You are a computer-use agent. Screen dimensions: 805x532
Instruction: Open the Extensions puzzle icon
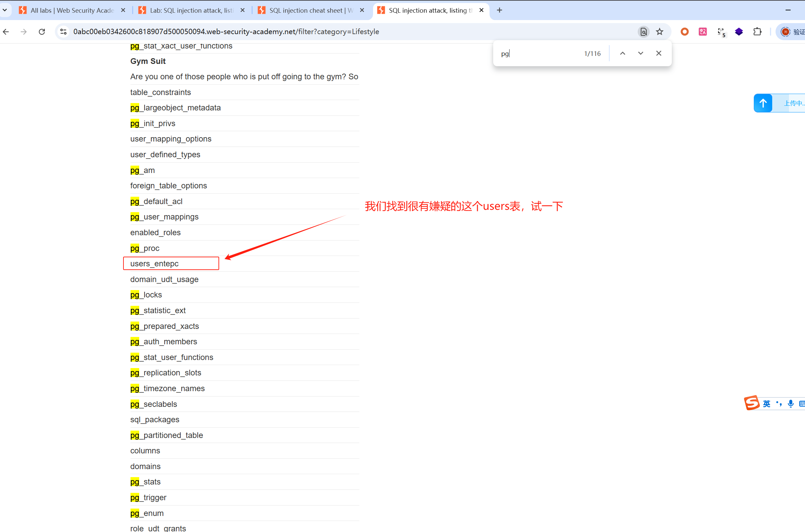[x=757, y=31]
